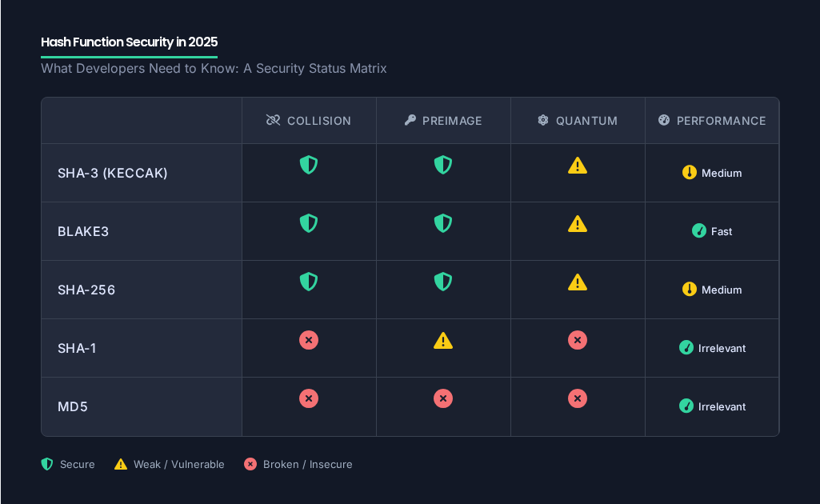Viewport: 820px width, 504px height.
Task: Click the green shield under SHA-3 Collision
Action: pos(309,165)
